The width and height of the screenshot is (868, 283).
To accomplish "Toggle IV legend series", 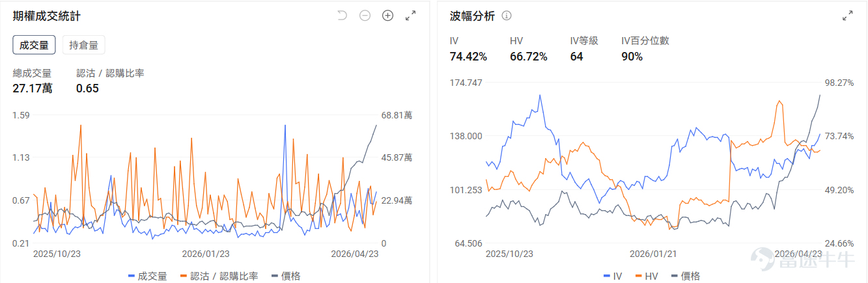I will coord(613,276).
